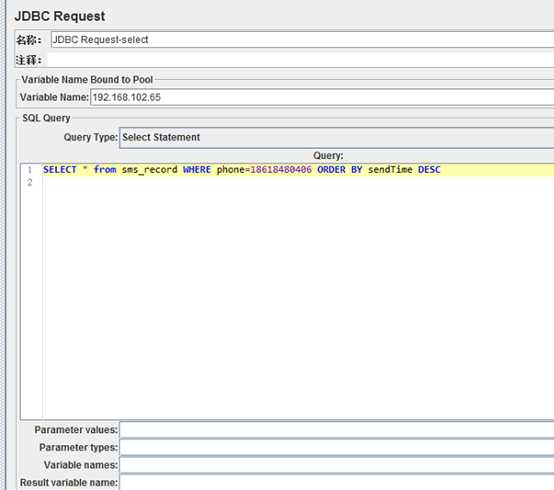
Task: Click line number 2 in the query editor
Action: [x=30, y=183]
